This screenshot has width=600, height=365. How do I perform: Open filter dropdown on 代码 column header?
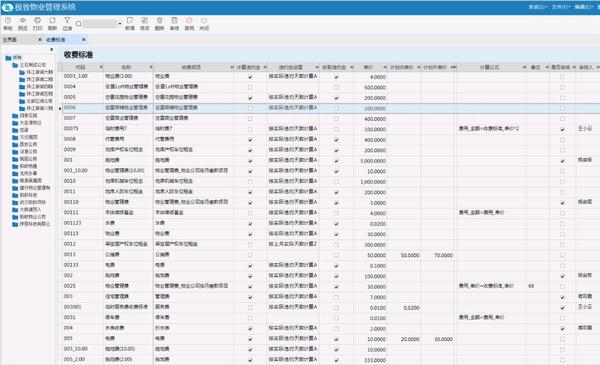click(101, 67)
